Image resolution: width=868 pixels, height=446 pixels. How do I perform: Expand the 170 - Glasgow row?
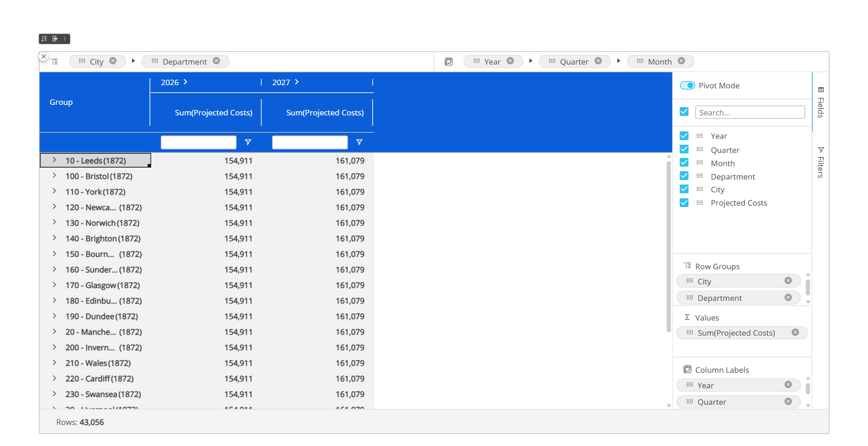(x=54, y=284)
